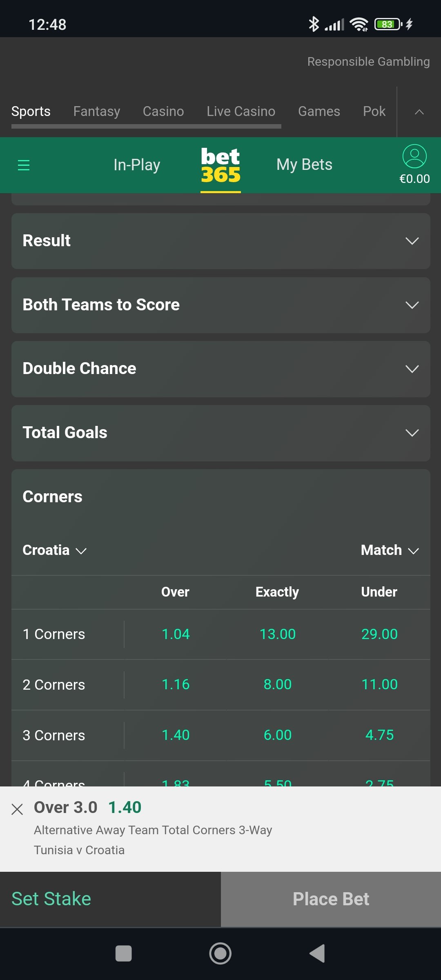The width and height of the screenshot is (441, 980).
Task: Open My Bets
Action: [304, 165]
